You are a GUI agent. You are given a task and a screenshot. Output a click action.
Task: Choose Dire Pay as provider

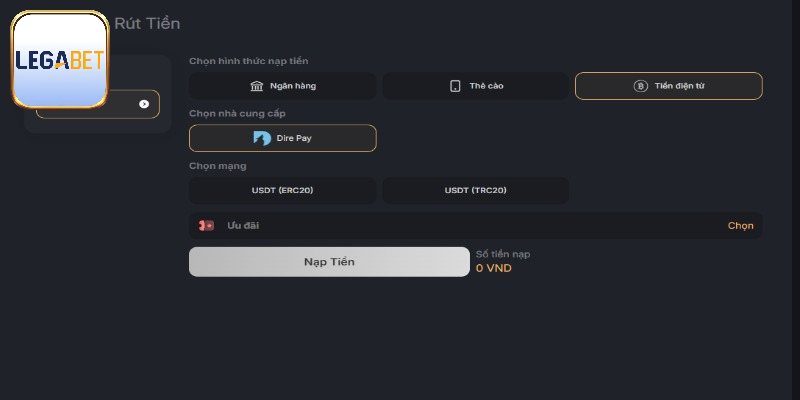[283, 138]
